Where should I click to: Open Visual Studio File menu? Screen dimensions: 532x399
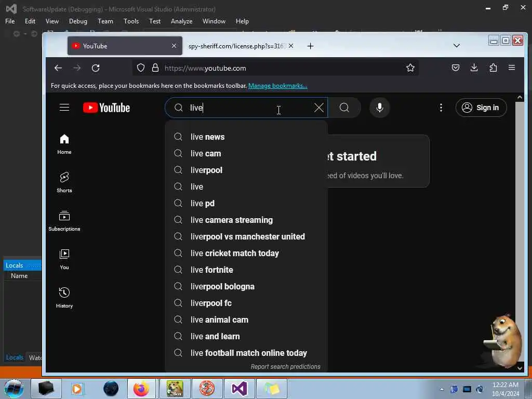click(x=10, y=21)
